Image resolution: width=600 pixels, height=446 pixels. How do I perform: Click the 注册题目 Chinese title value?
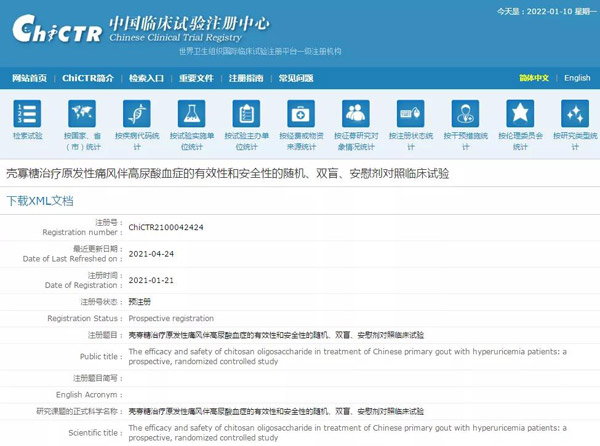tap(276, 335)
